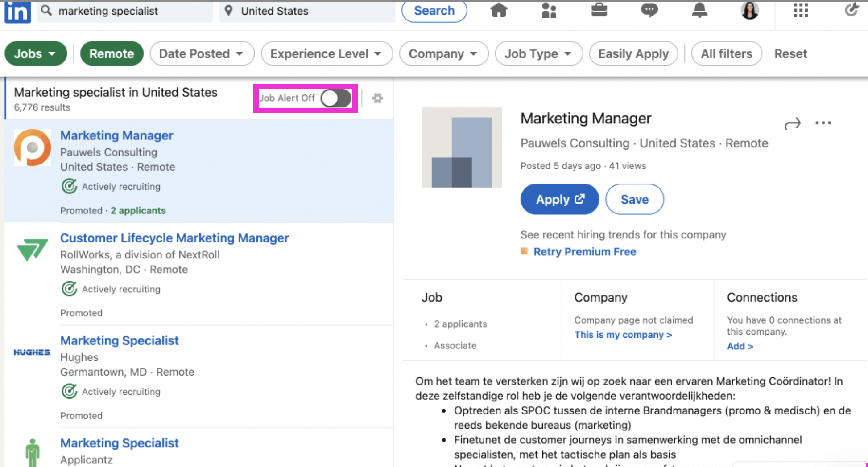Open the Company filter dropdown
This screenshot has width=868, height=467.
click(444, 53)
